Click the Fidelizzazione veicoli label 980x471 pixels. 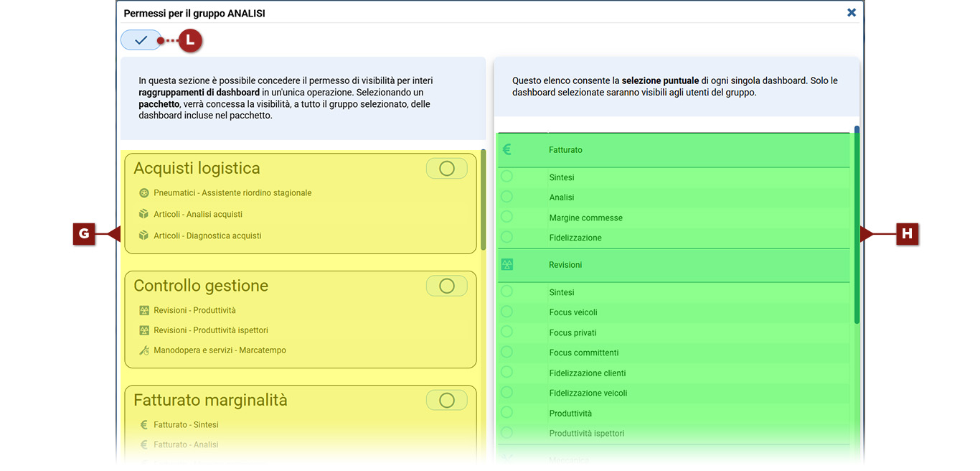[588, 393]
